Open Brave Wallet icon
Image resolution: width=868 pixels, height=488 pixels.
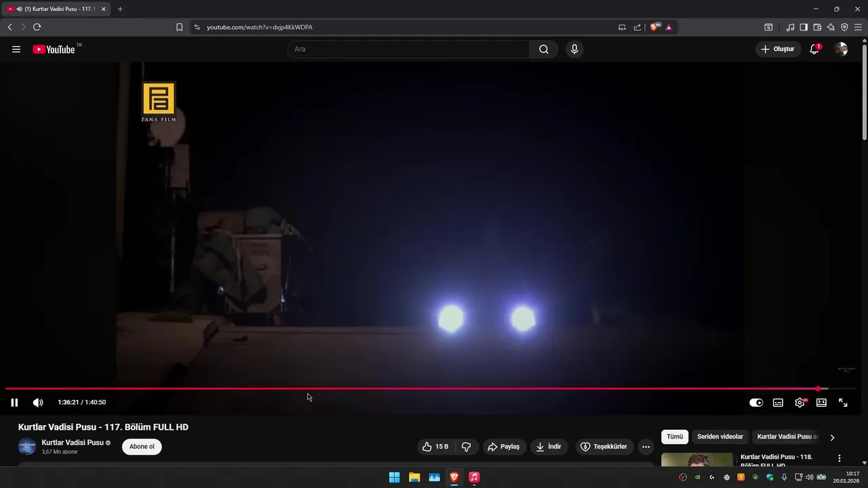817,27
